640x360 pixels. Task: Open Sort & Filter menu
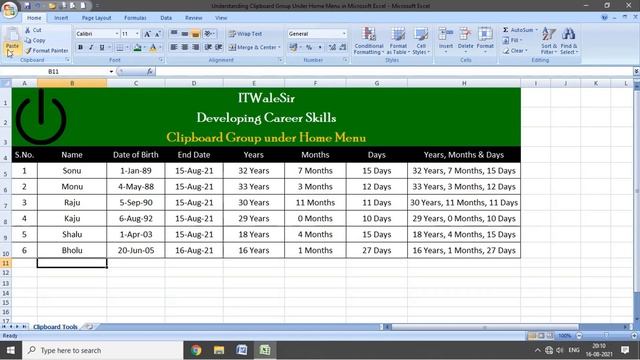pyautogui.click(x=549, y=41)
